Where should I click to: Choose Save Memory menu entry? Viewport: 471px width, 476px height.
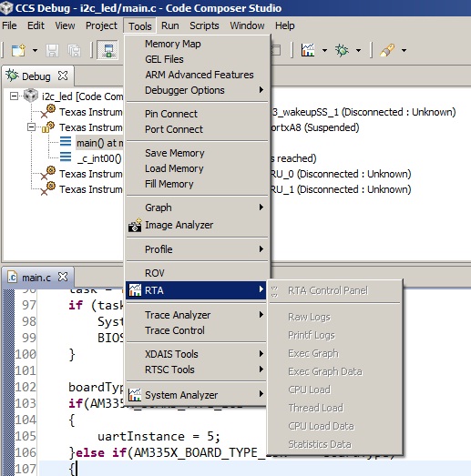(x=197, y=153)
